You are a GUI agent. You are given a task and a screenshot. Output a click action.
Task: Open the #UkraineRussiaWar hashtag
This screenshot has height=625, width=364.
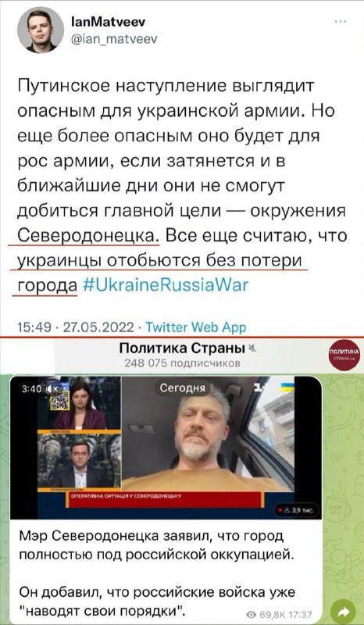166,285
